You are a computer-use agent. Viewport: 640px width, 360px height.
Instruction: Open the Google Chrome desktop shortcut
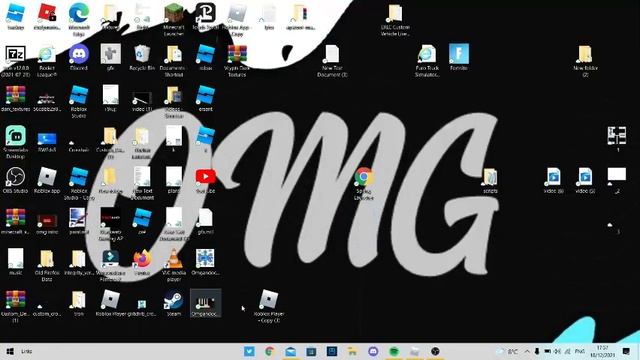point(363,183)
